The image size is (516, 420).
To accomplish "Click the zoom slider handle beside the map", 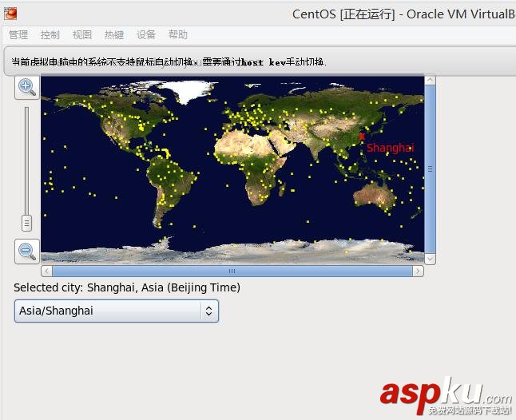I will 26,223.
